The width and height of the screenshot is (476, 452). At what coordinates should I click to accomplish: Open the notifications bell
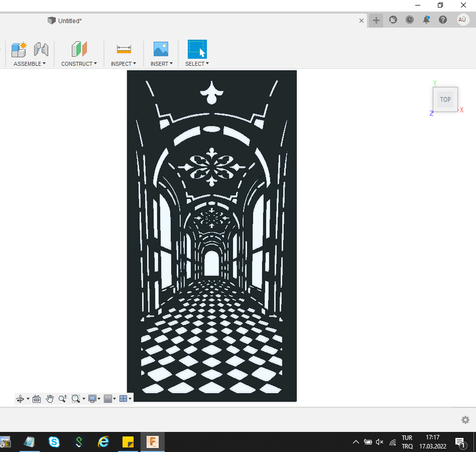coord(426,20)
